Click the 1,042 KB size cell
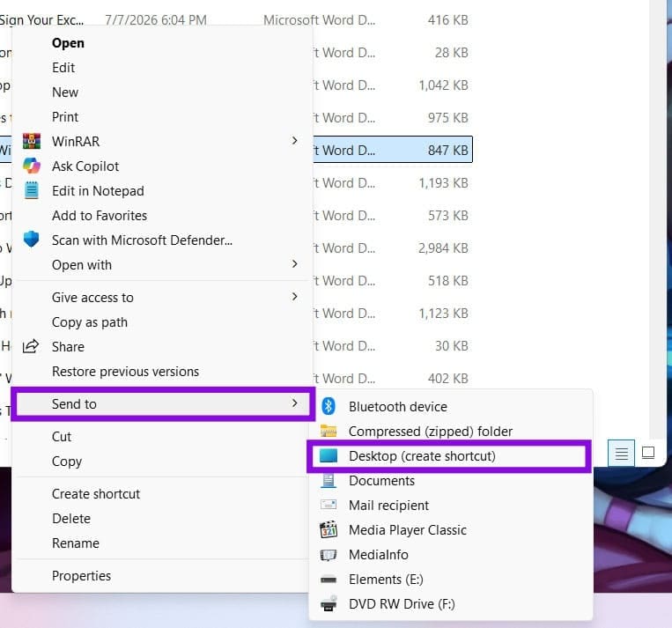 pyautogui.click(x=443, y=85)
